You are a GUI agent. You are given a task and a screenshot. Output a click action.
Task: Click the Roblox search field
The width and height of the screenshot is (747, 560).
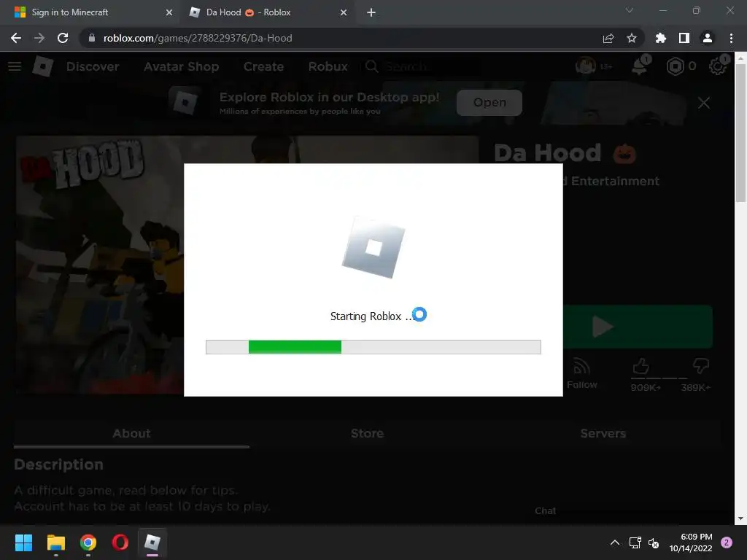[422, 66]
